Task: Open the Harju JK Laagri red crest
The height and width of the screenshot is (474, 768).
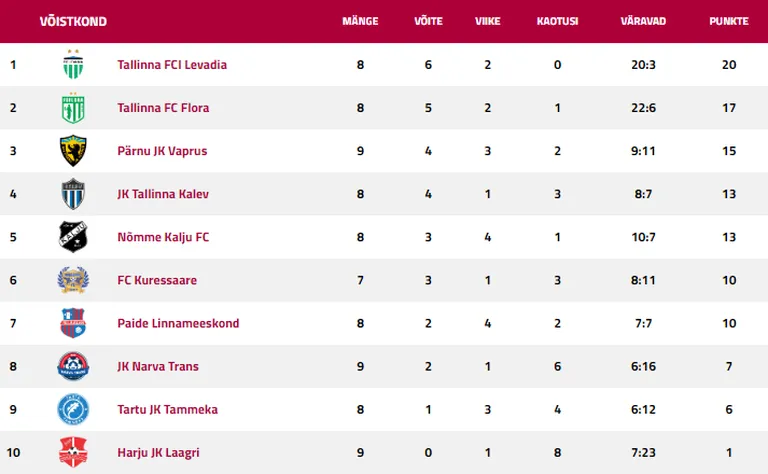Action: coord(73,452)
